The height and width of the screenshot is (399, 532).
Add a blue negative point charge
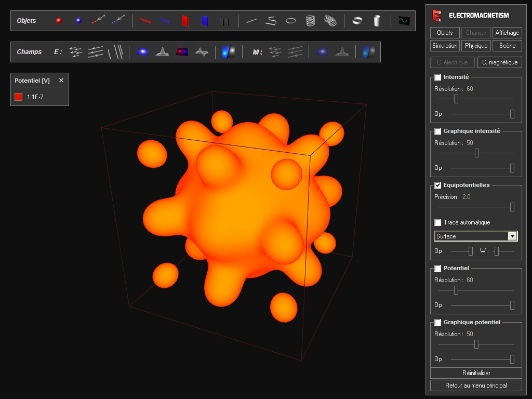coord(78,21)
